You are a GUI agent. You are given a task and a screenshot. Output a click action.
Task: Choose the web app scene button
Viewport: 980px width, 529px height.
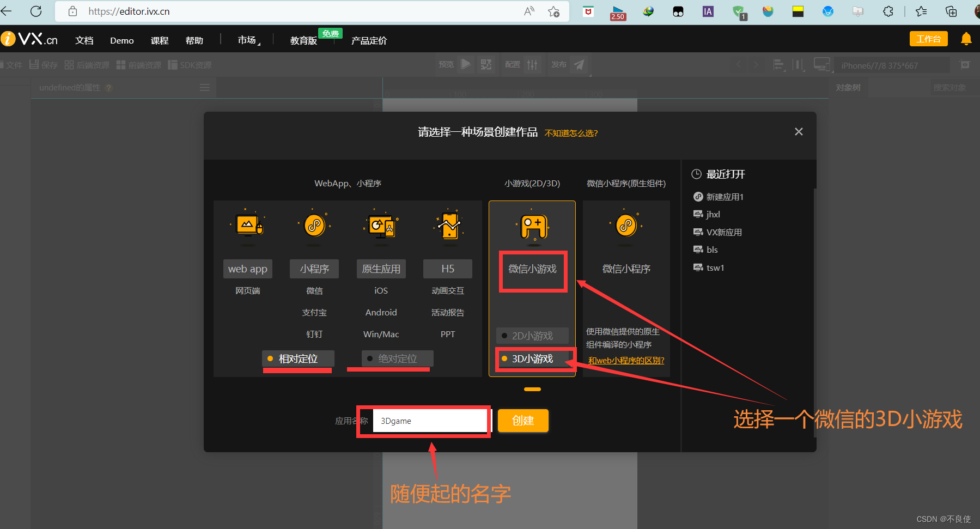[x=248, y=269]
